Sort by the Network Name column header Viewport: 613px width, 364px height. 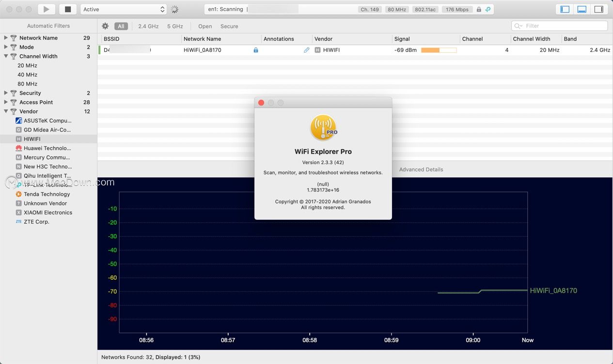coord(221,39)
